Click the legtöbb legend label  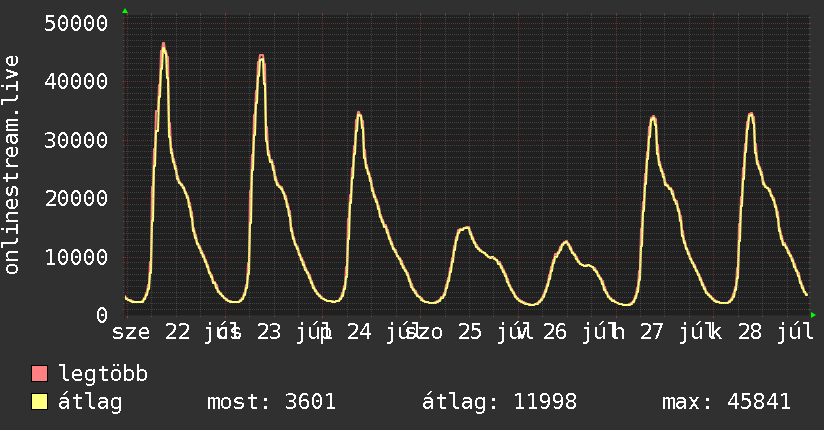coord(103,373)
